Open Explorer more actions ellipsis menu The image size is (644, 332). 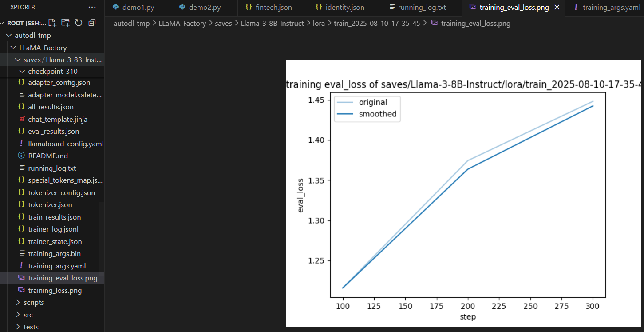(x=92, y=7)
